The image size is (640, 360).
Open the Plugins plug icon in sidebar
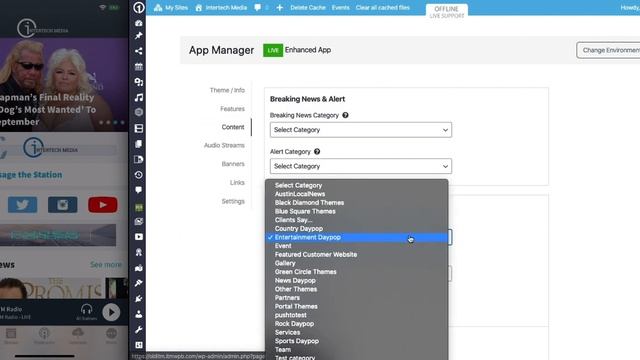tap(139, 299)
